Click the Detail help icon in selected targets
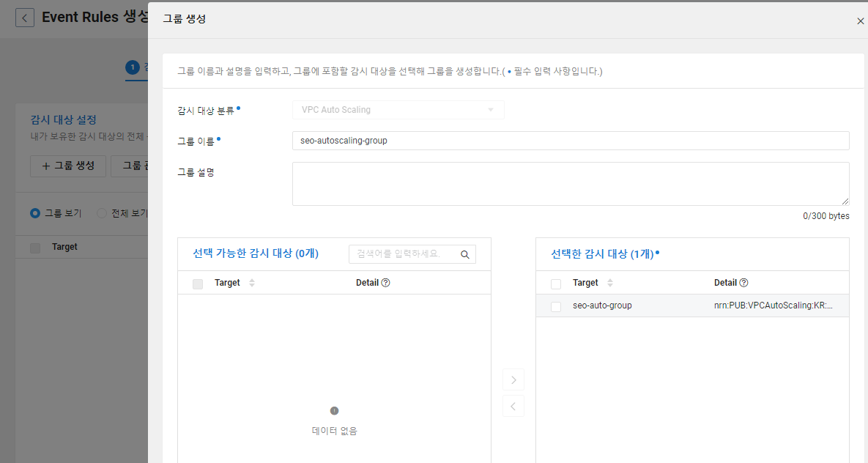868x463 pixels. [x=744, y=283]
